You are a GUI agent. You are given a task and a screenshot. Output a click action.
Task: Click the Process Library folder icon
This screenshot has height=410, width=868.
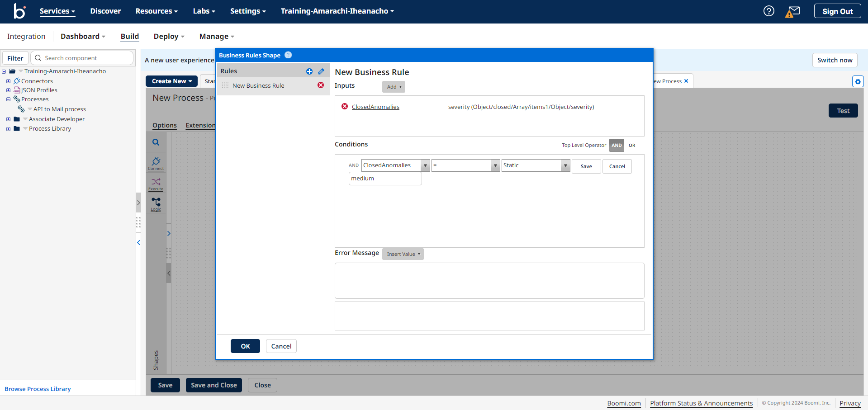pos(17,128)
